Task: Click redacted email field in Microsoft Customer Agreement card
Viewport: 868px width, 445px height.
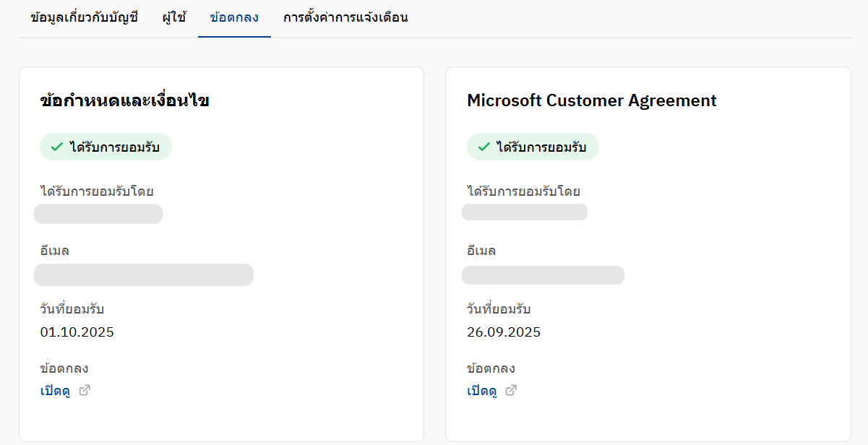Action: click(x=543, y=275)
